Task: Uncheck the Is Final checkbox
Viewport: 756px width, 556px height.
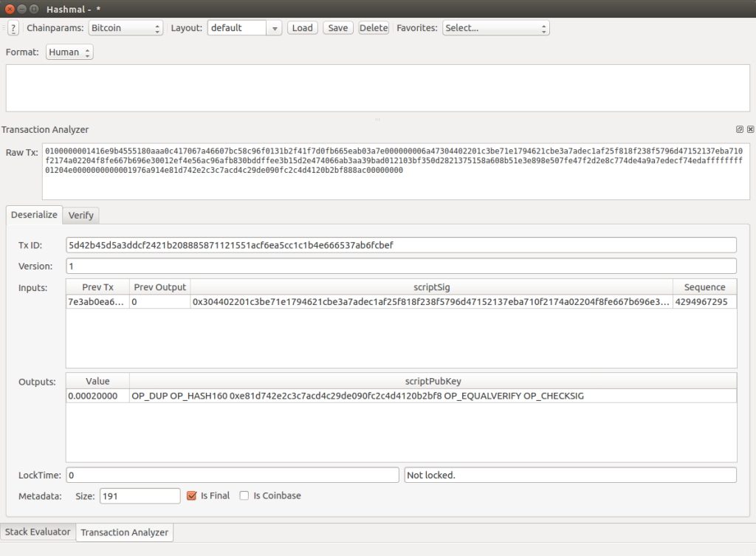Action: point(192,496)
